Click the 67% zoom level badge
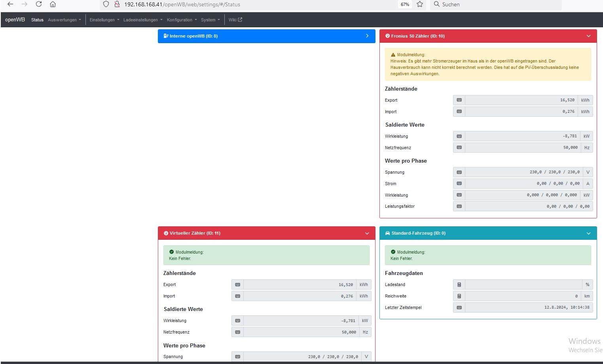603x364 pixels. pos(405,4)
